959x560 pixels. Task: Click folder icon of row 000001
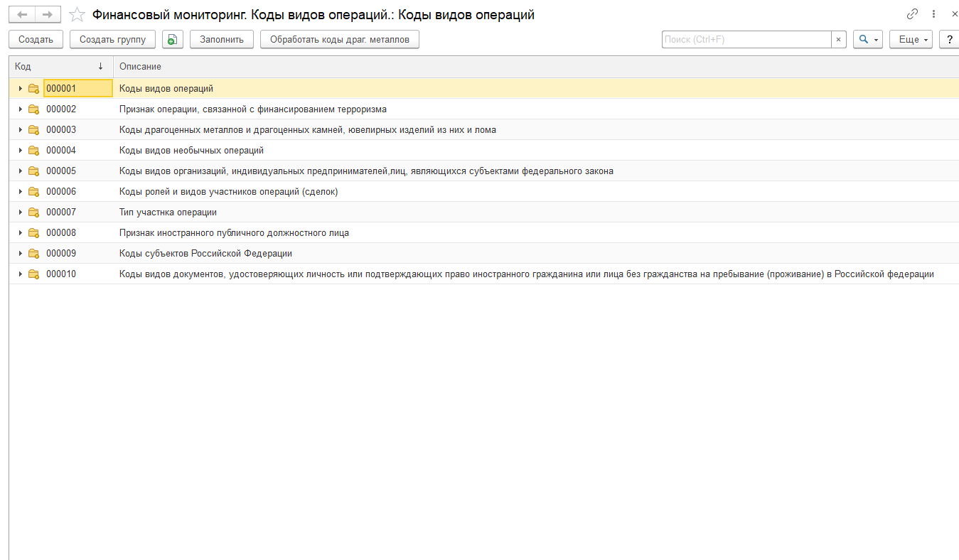(33, 89)
